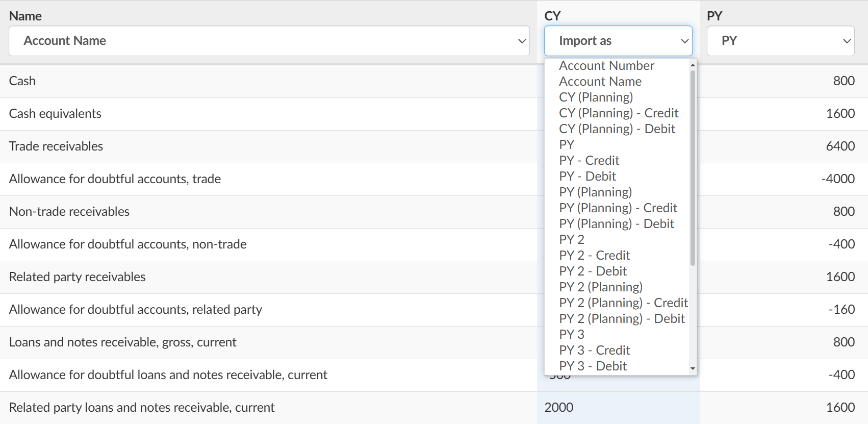Image resolution: width=868 pixels, height=424 pixels.
Task: Choose Account Name option in list
Action: click(x=600, y=82)
